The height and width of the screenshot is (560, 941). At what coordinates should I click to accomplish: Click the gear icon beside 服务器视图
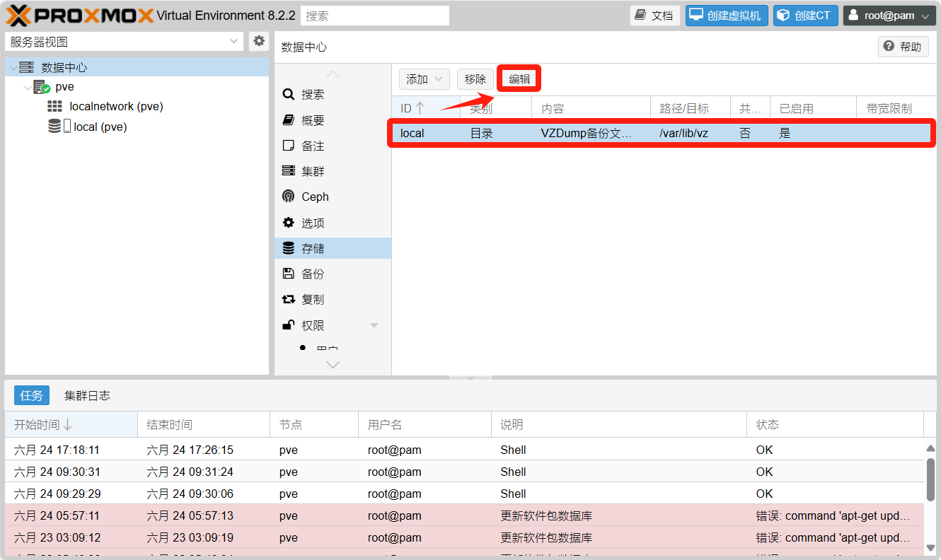coord(259,41)
